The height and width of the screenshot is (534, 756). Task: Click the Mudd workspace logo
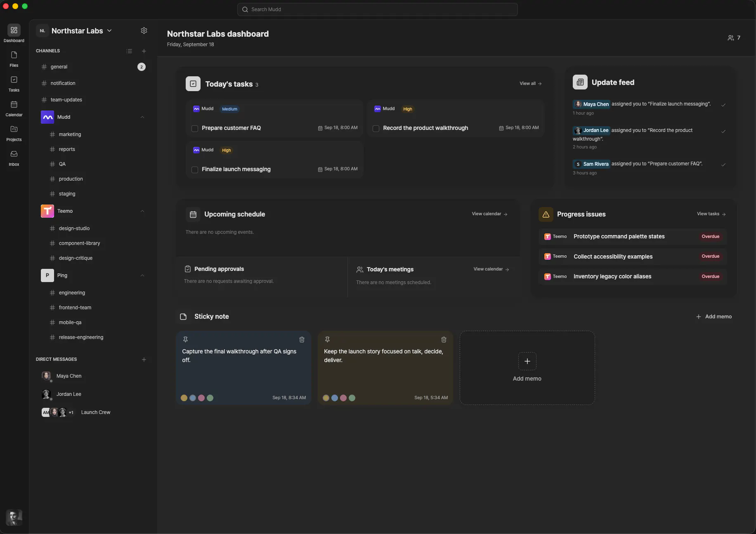tap(47, 117)
